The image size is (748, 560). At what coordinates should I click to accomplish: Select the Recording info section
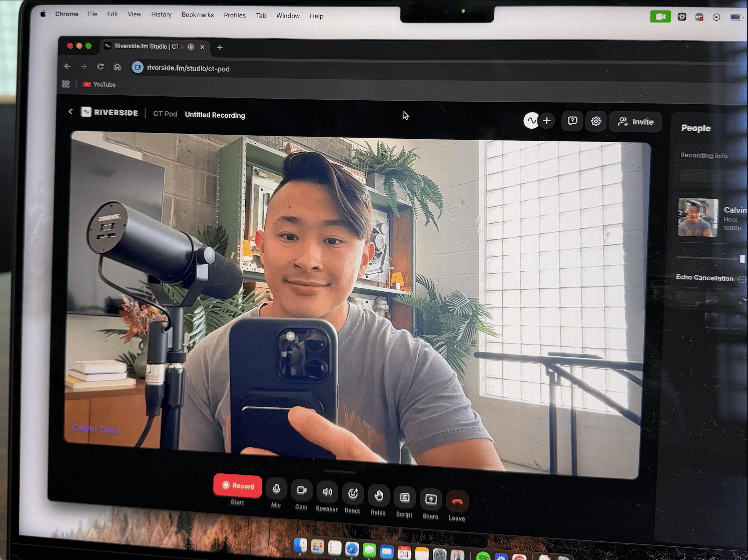click(703, 156)
